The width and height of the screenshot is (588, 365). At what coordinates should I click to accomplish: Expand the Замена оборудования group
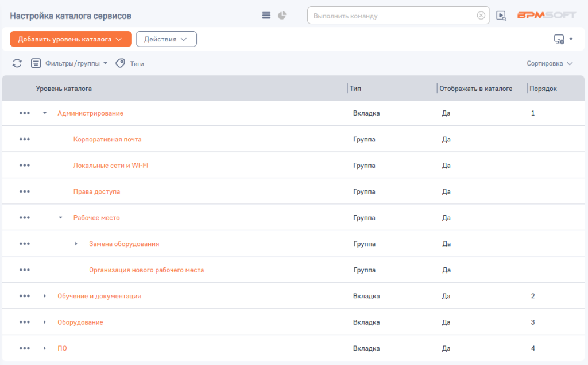[76, 244]
